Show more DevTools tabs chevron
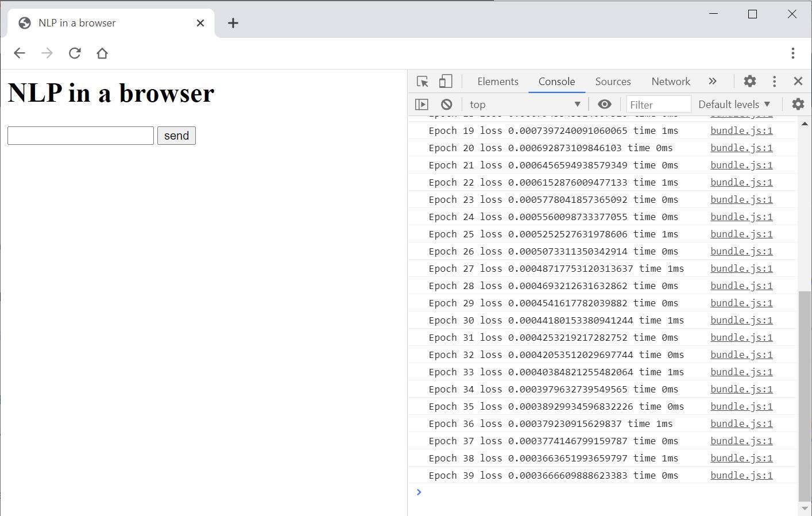Screen dimensions: 812x516 click(713, 82)
